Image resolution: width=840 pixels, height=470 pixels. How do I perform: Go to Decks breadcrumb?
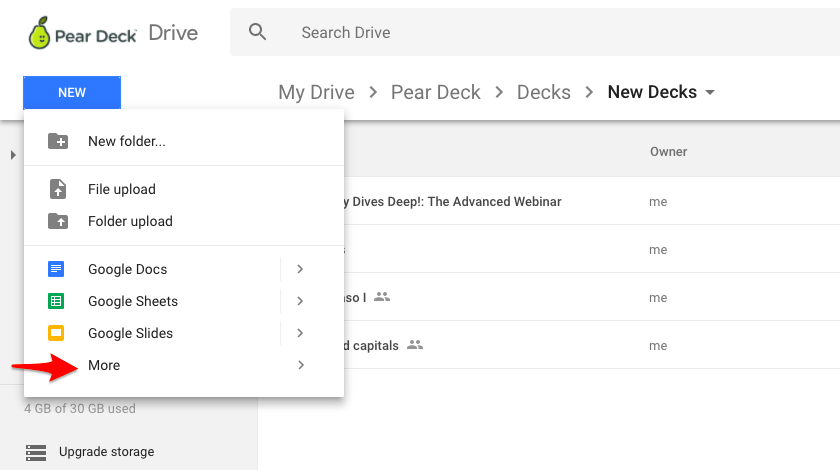pos(544,92)
